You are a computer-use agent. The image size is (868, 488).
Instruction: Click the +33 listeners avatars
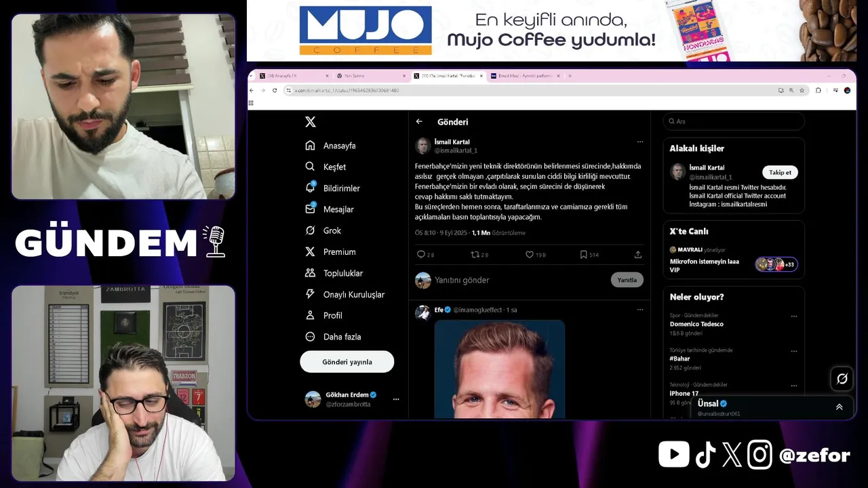(776, 264)
